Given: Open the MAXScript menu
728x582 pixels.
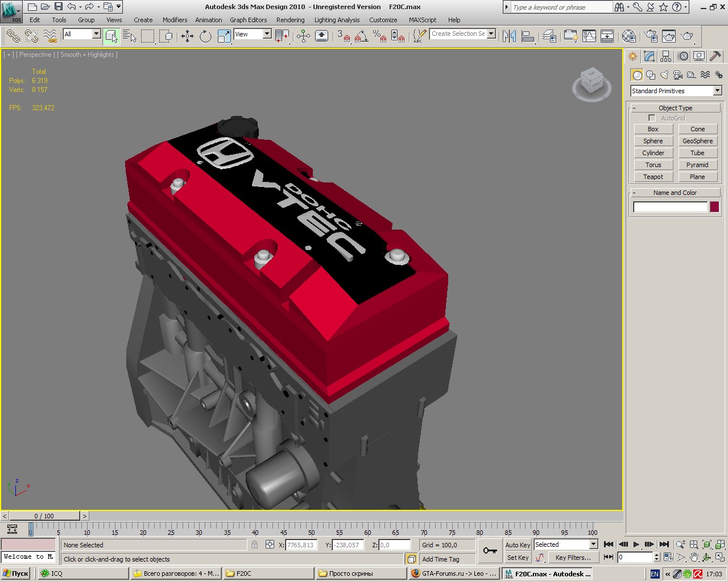Looking at the screenshot, I should 423,20.
